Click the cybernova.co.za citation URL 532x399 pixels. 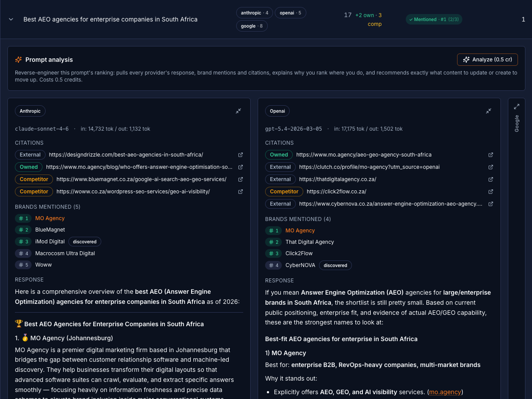390,204
